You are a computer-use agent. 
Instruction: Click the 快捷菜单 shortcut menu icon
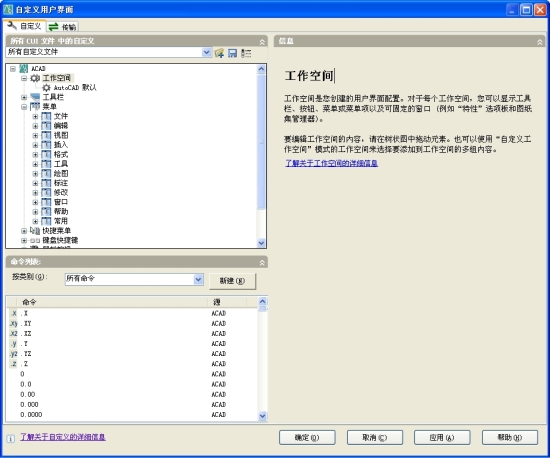click(x=35, y=230)
